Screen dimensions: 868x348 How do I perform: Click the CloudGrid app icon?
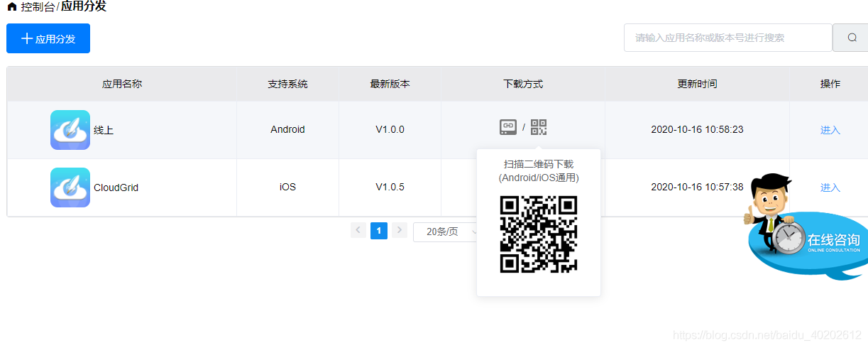(x=70, y=187)
